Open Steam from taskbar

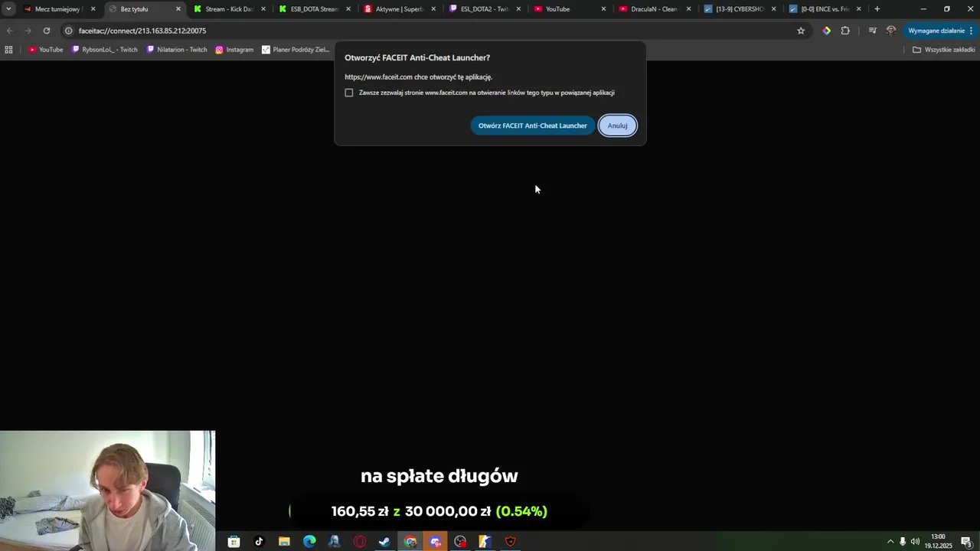(x=385, y=542)
